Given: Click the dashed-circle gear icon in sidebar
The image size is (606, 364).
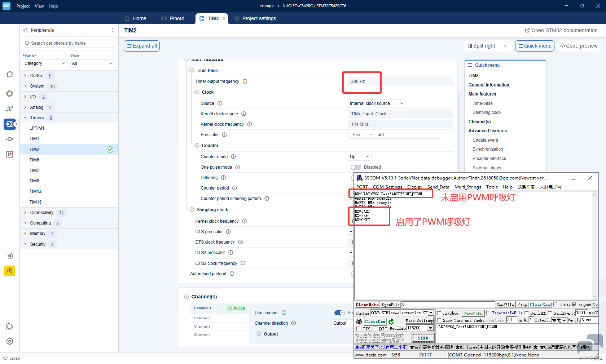Looking at the screenshot, I should tap(10, 256).
